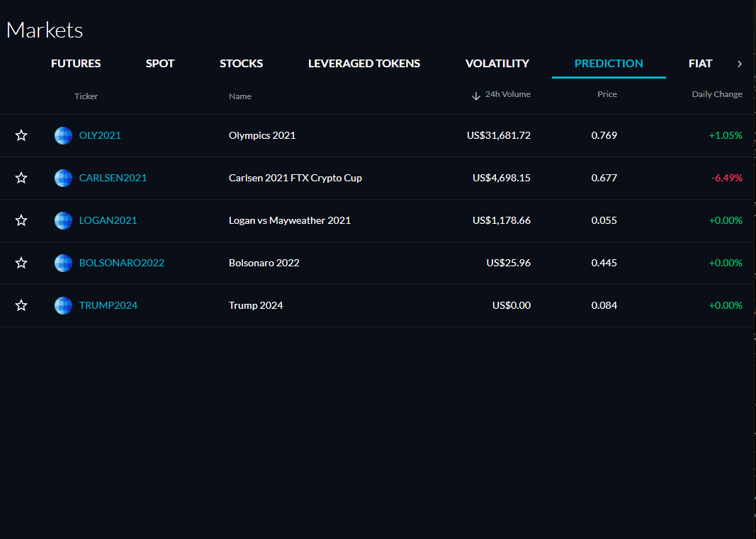The image size is (756, 539).
Task: Open the STOCKS tab
Action: click(242, 63)
